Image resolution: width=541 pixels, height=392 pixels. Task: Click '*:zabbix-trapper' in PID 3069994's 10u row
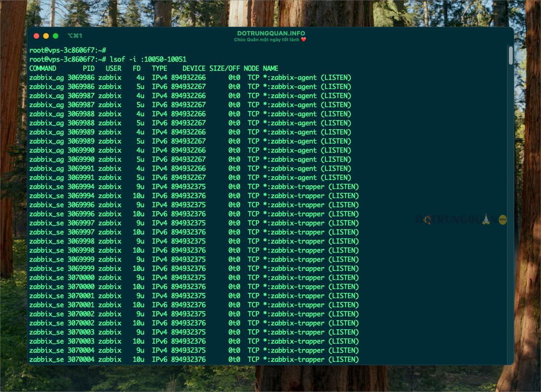[294, 196]
